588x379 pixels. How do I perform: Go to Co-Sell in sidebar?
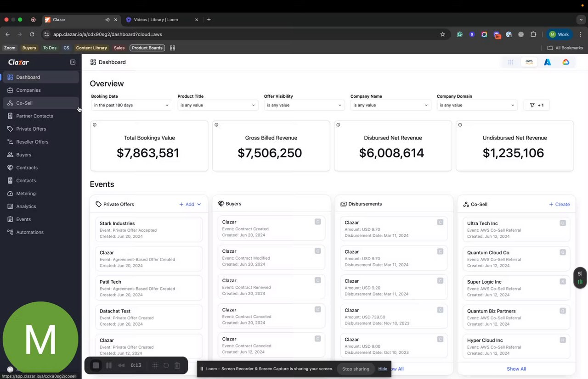[x=41, y=103]
